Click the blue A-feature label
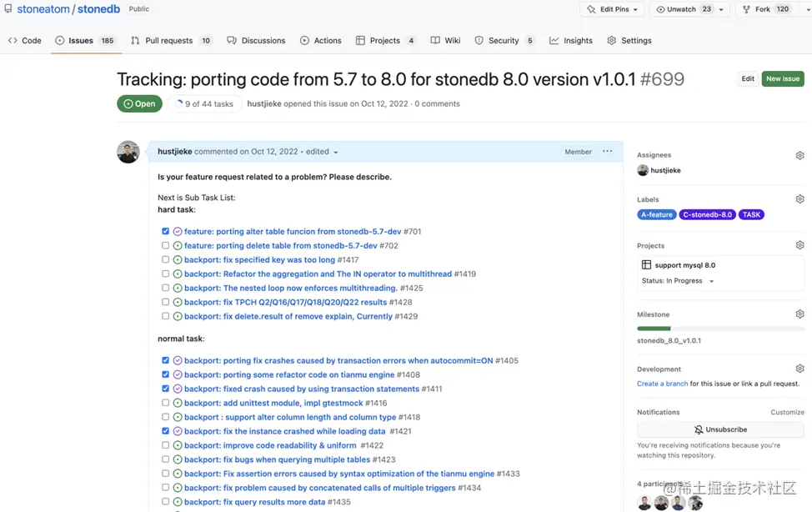The width and height of the screenshot is (812, 512). (657, 214)
